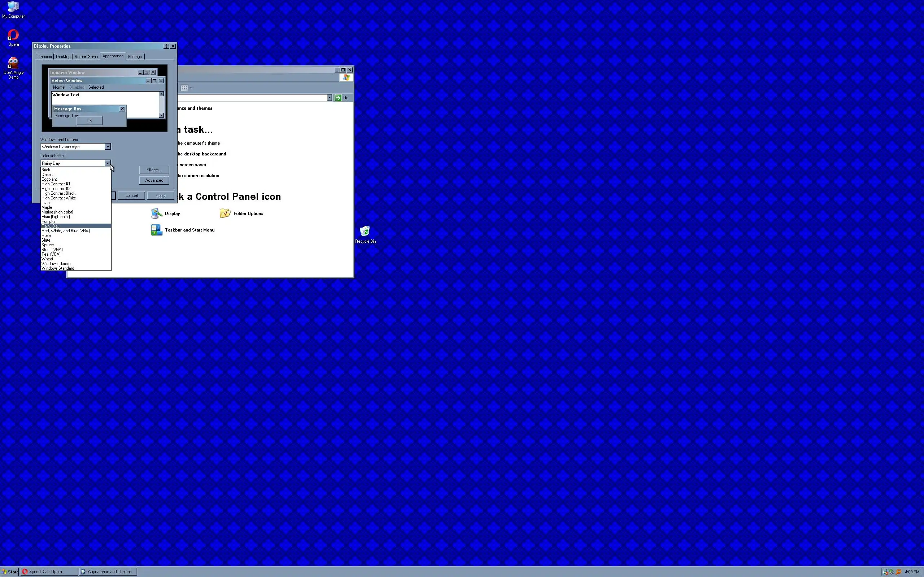This screenshot has height=577, width=924.
Task: Click the Advanced button
Action: click(154, 181)
